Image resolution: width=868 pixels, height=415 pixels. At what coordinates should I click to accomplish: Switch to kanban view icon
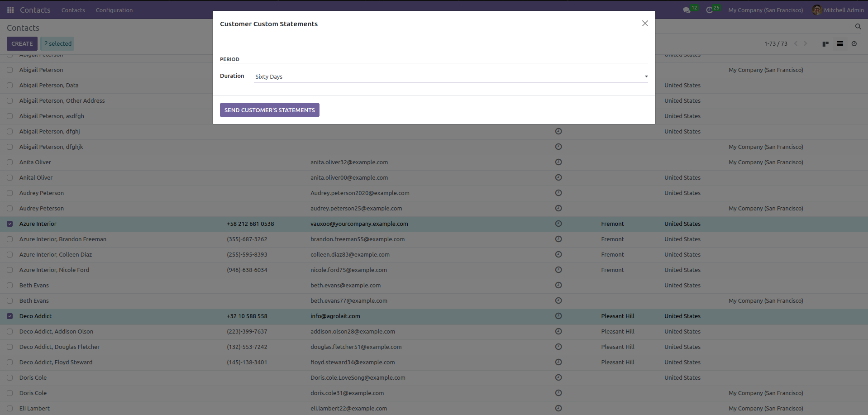[x=825, y=44]
